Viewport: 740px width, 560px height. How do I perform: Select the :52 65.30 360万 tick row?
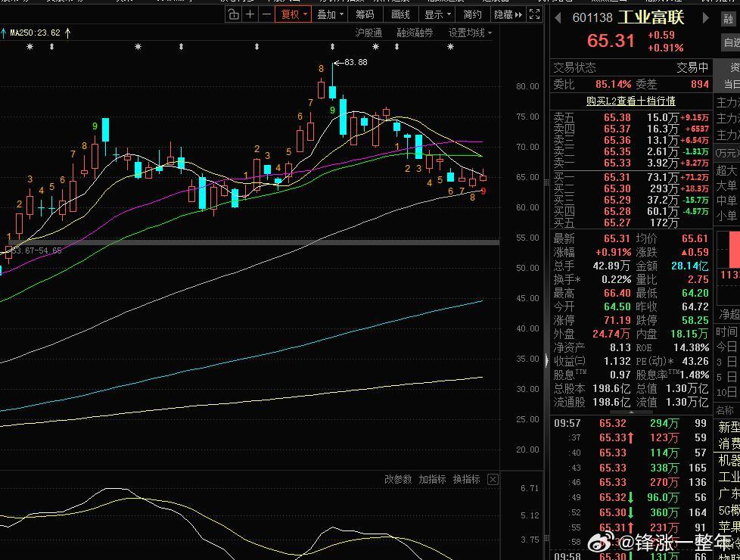(631, 513)
